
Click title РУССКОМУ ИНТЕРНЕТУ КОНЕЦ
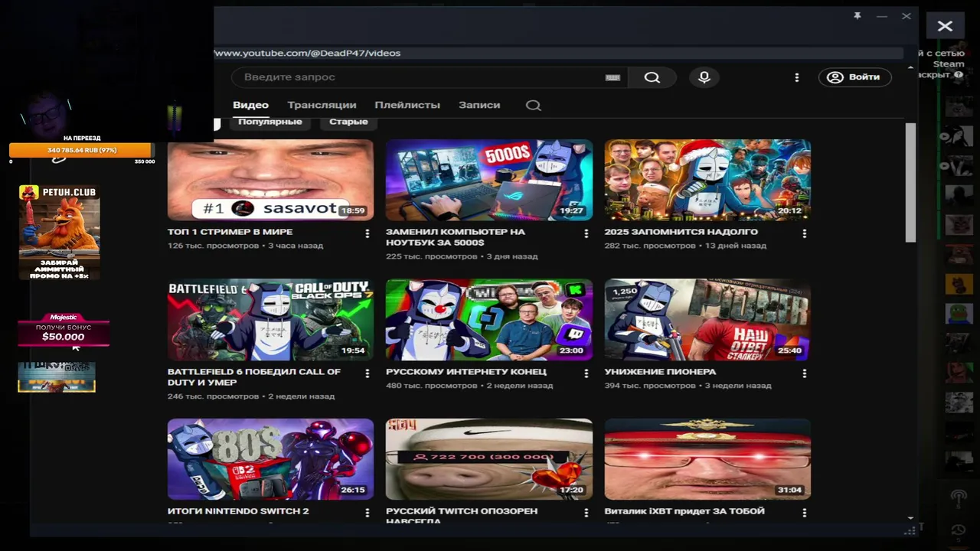pyautogui.click(x=466, y=372)
